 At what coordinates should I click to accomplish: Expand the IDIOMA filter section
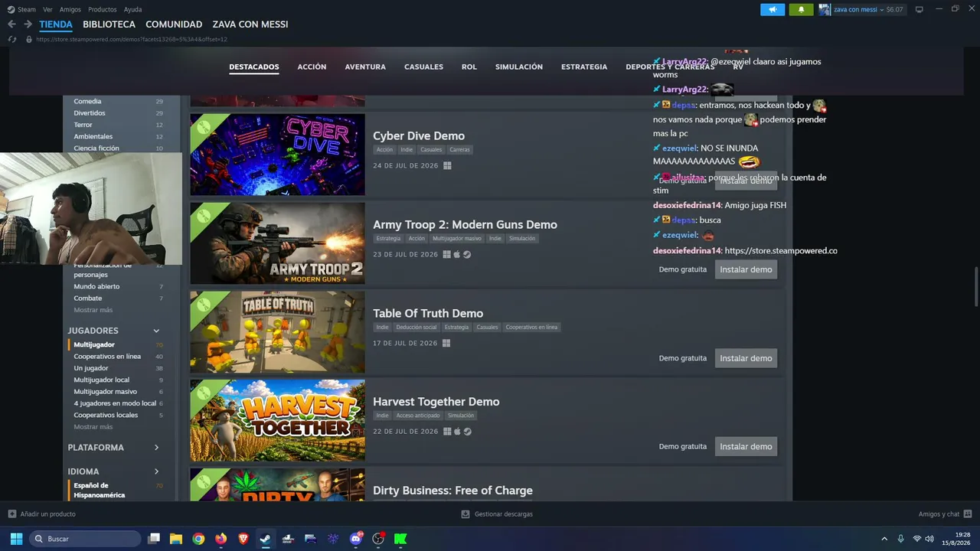click(x=156, y=471)
